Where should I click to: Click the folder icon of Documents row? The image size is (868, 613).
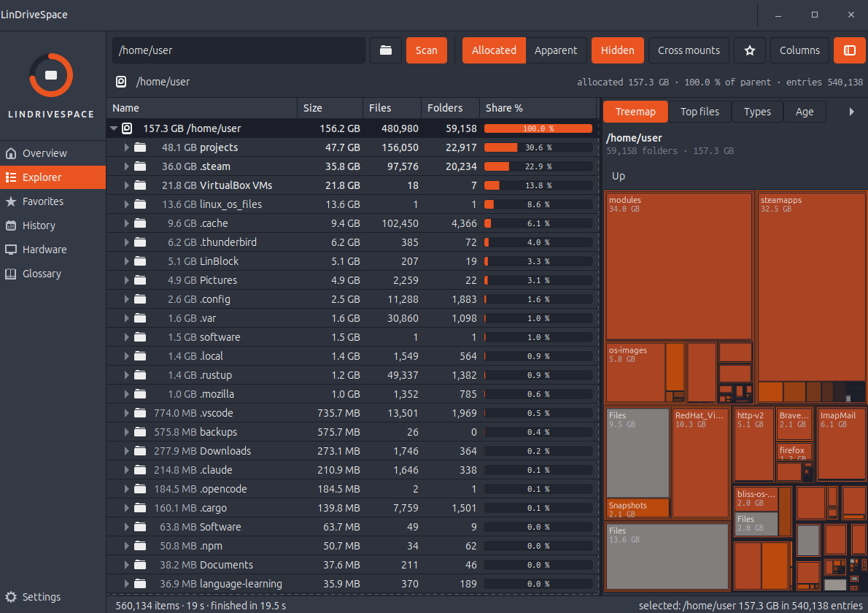pyautogui.click(x=140, y=565)
